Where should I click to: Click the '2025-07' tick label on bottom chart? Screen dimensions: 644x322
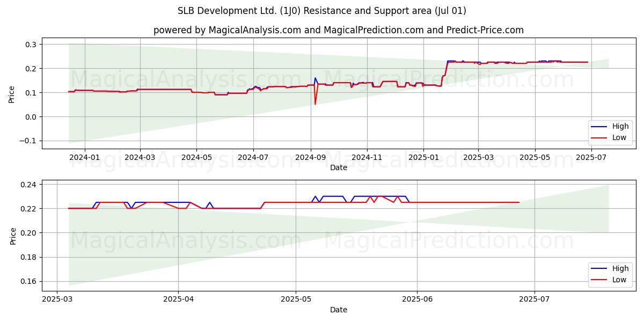pos(535,299)
